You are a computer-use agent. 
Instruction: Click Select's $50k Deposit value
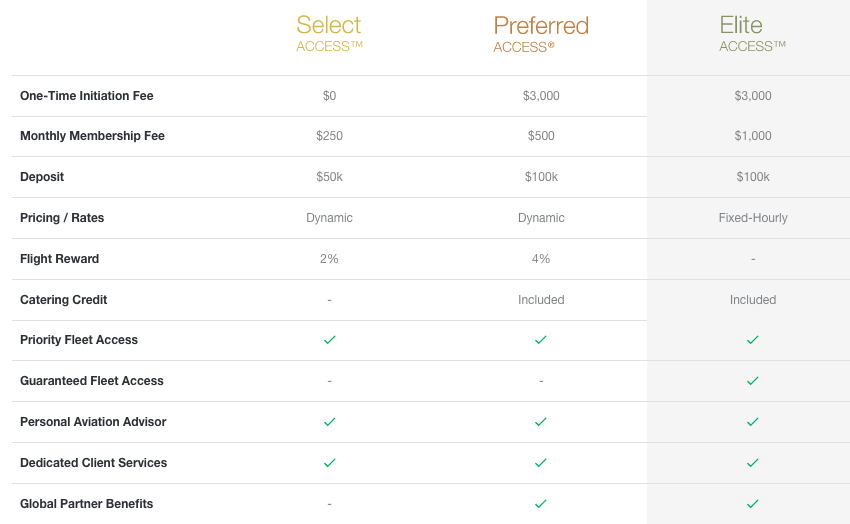(x=329, y=177)
